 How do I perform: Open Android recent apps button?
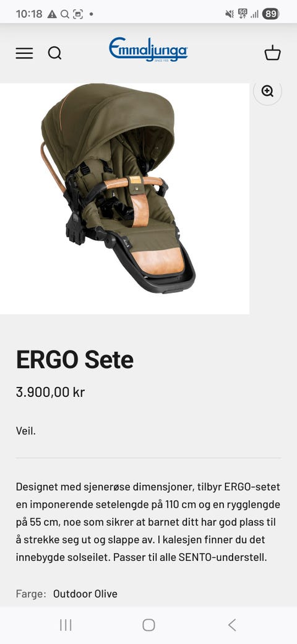[x=66, y=625]
